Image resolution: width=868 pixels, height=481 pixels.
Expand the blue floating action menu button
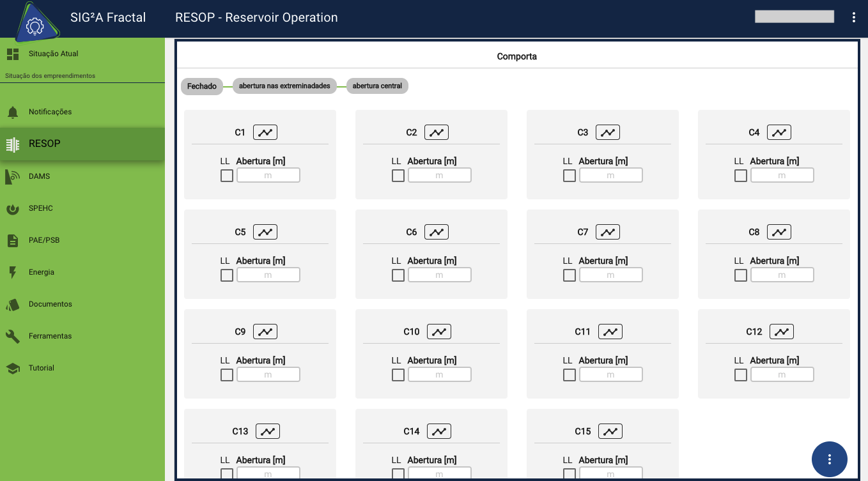(829, 459)
